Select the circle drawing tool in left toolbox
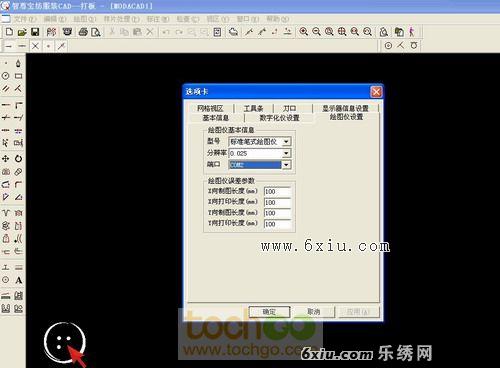Image resolution: width=500 pixels, height=368 pixels. coord(6,76)
